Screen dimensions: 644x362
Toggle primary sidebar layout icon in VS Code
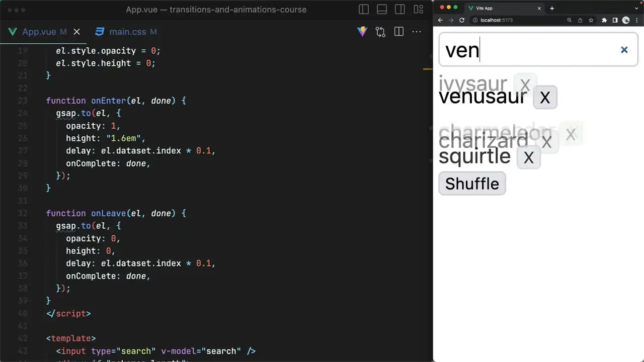[364, 10]
